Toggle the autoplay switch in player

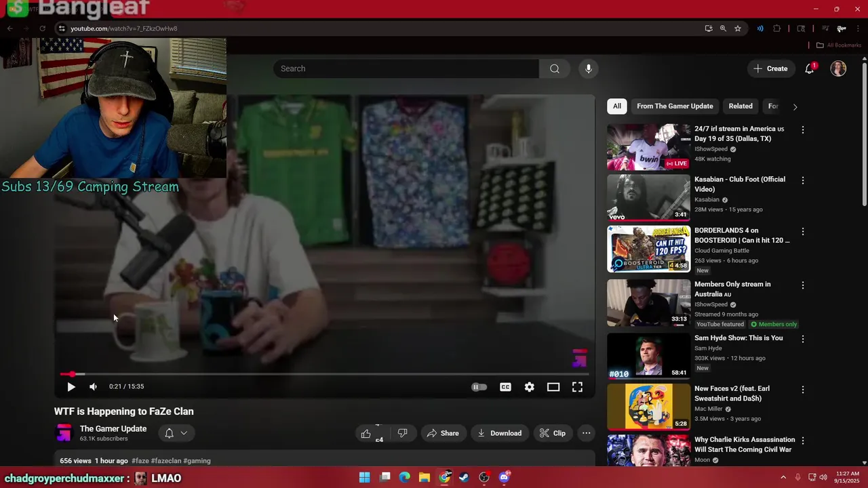tap(479, 387)
